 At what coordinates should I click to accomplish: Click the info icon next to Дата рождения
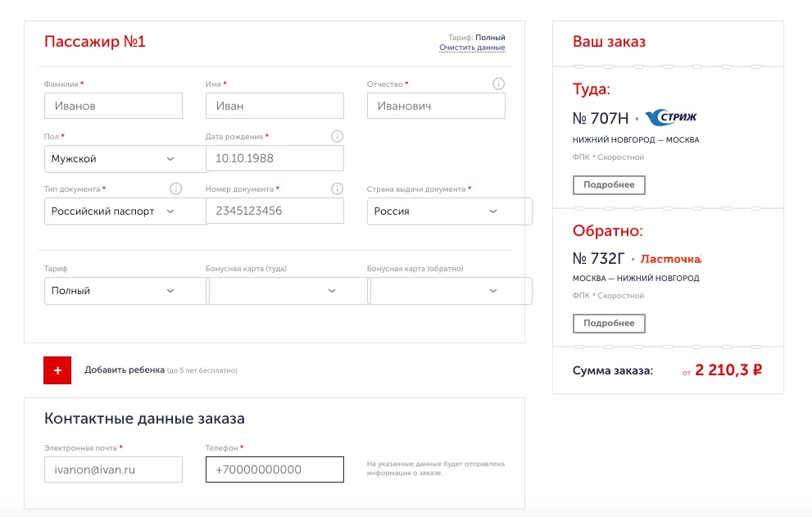[337, 136]
